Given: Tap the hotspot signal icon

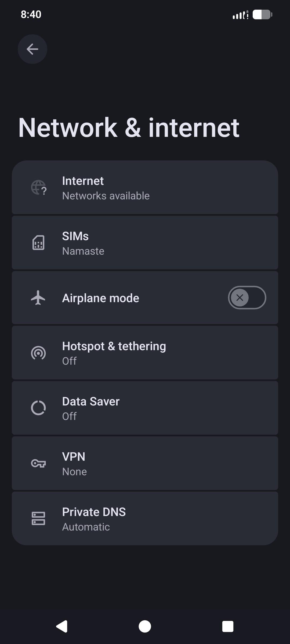Looking at the screenshot, I should pos(38,353).
